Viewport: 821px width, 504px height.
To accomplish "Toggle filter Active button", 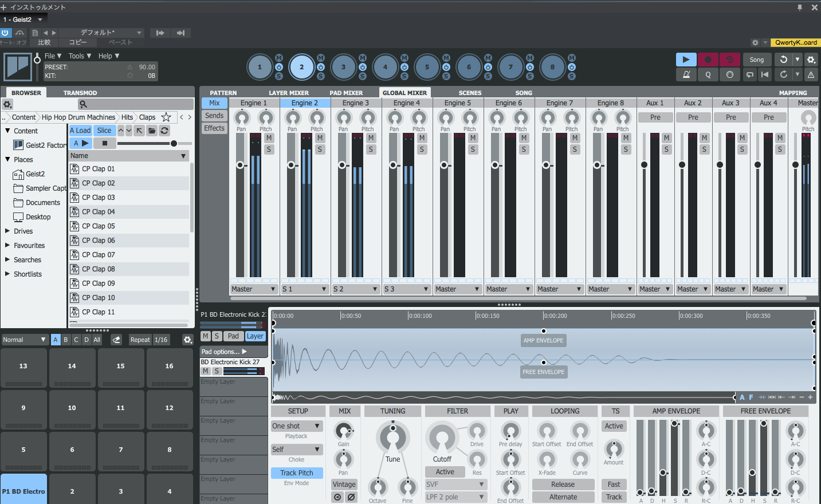I will (x=445, y=472).
